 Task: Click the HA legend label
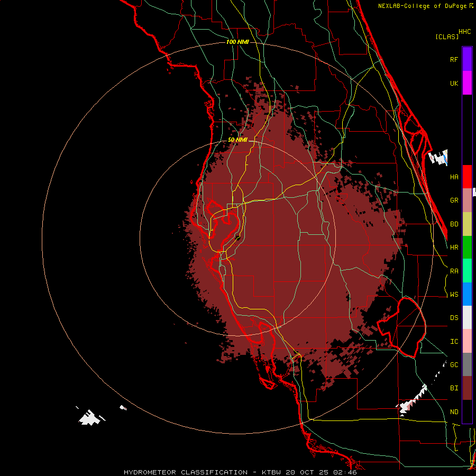click(454, 177)
